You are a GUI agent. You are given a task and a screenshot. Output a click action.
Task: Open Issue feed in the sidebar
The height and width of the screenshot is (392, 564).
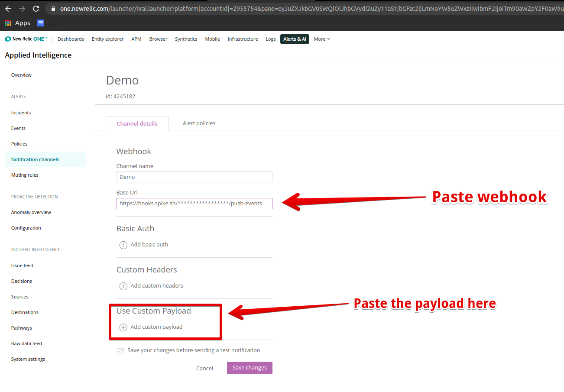click(22, 266)
